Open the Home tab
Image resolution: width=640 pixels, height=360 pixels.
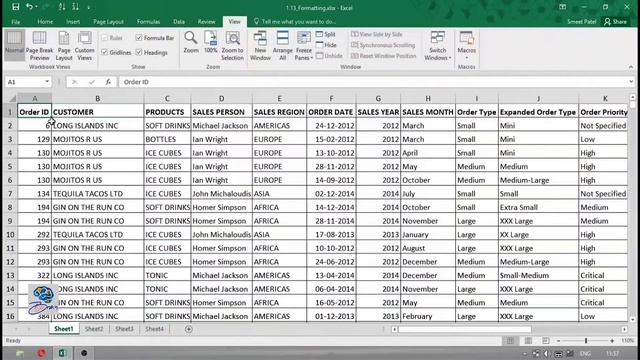click(45, 22)
